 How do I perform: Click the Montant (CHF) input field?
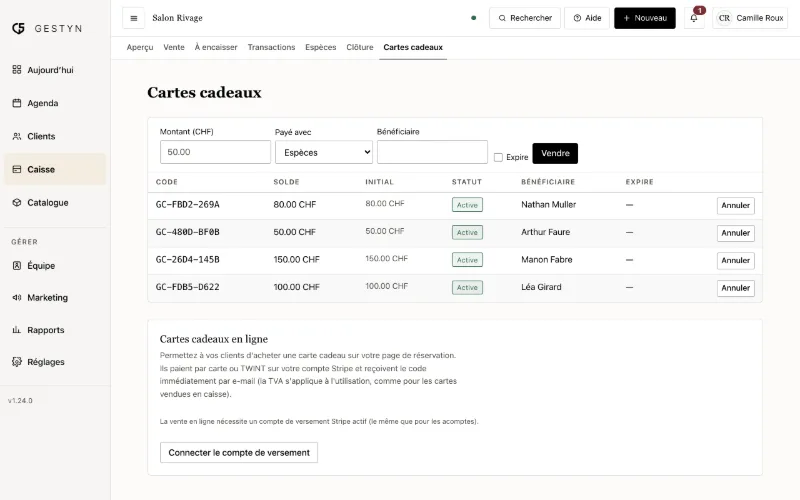pyautogui.click(x=215, y=152)
